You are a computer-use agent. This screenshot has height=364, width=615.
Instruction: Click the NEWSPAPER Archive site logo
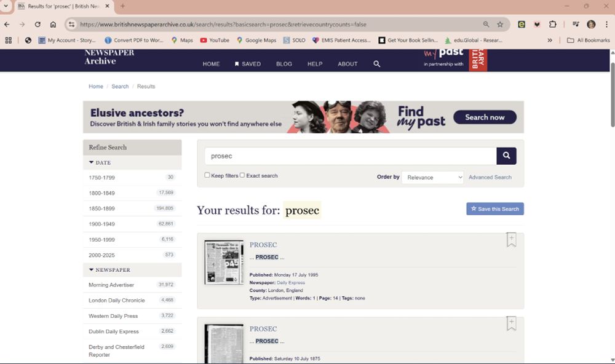109,57
